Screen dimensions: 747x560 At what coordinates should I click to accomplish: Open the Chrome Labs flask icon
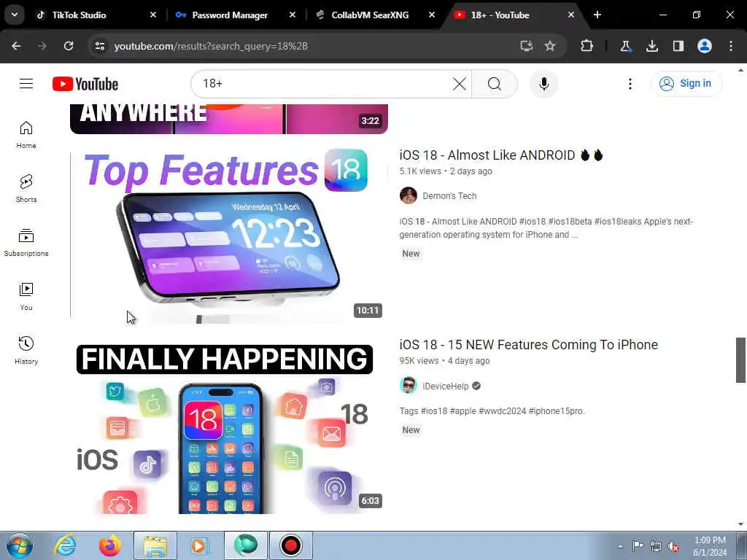coord(625,46)
